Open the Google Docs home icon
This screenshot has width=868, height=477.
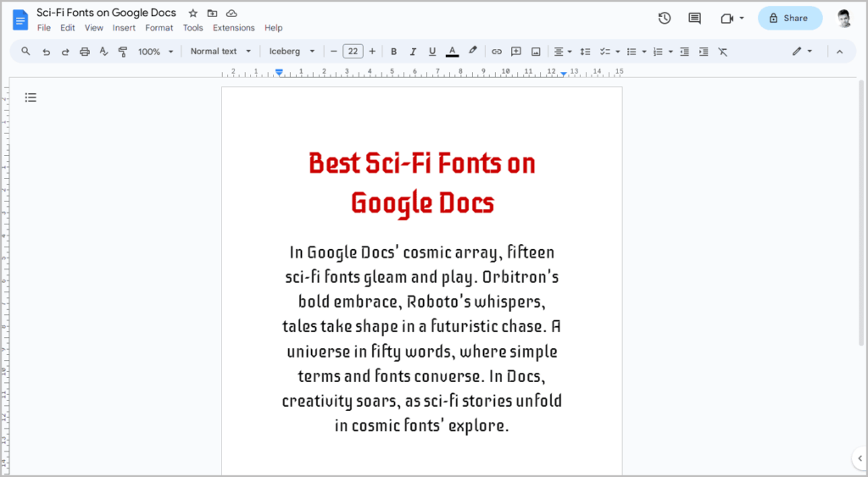point(20,20)
